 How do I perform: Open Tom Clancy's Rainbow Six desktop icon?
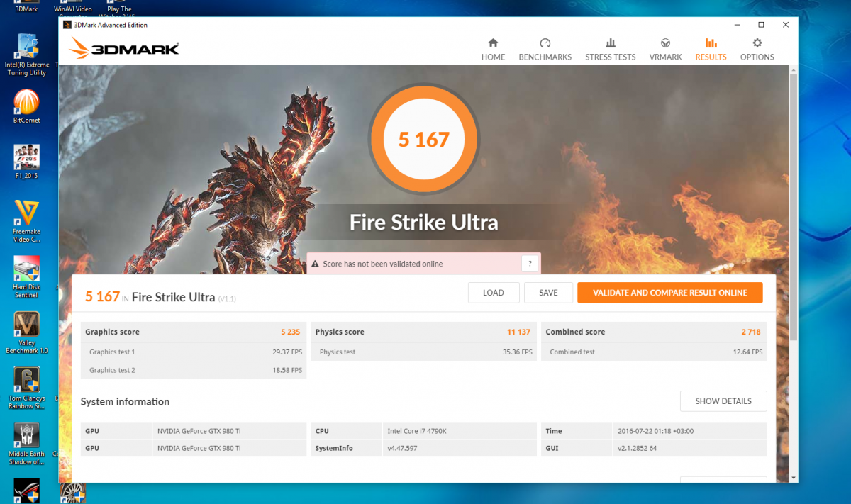(x=26, y=389)
